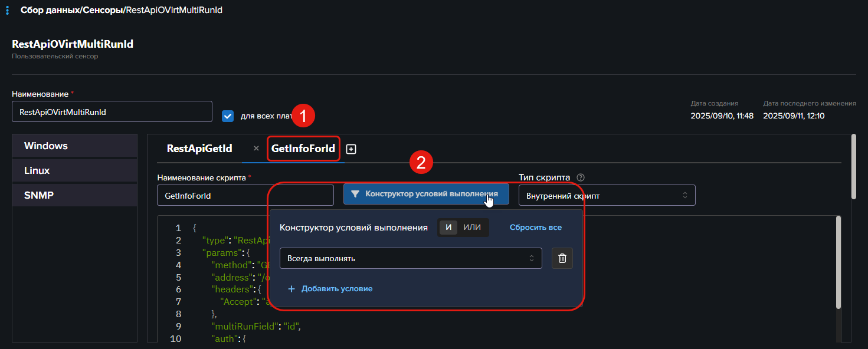Click the three-dot menu icon by breadcrumb

pyautogui.click(x=8, y=11)
